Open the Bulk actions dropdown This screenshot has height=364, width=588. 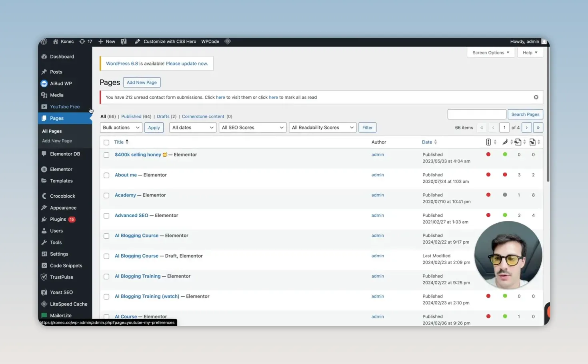(x=121, y=128)
